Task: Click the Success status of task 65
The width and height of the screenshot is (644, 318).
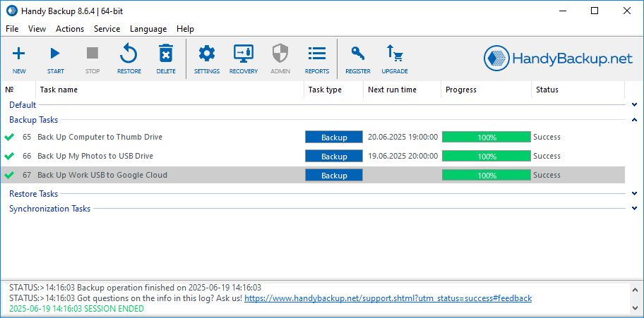Action: coord(547,137)
